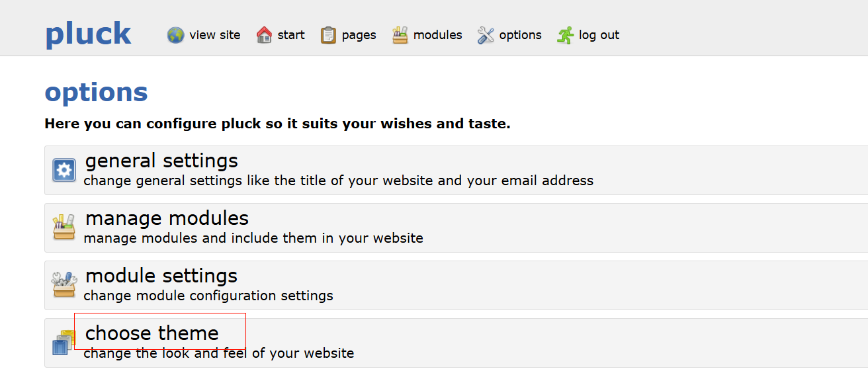Click the wrench and screwdriver options icon
The height and width of the screenshot is (373, 868).
point(486,35)
